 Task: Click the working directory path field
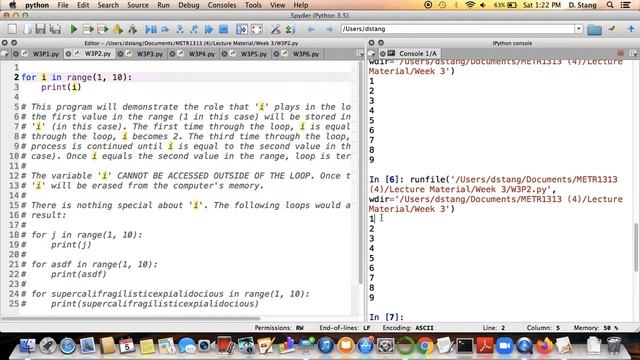(458, 29)
